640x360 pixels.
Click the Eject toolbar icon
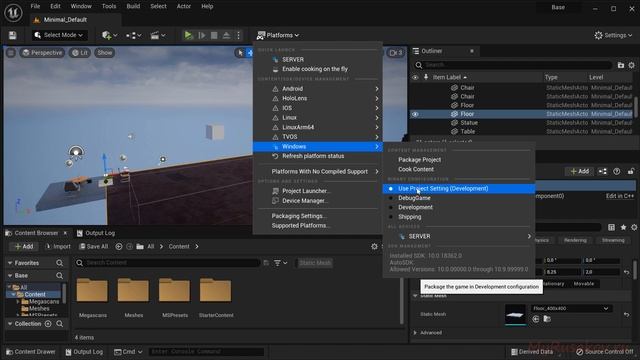[226, 35]
